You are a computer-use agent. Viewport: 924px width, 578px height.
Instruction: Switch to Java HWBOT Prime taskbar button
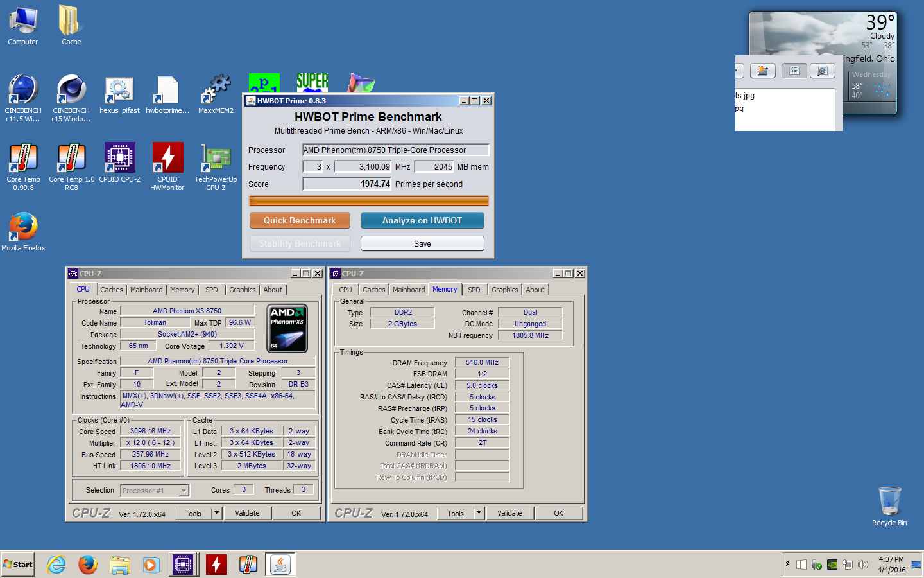click(280, 565)
